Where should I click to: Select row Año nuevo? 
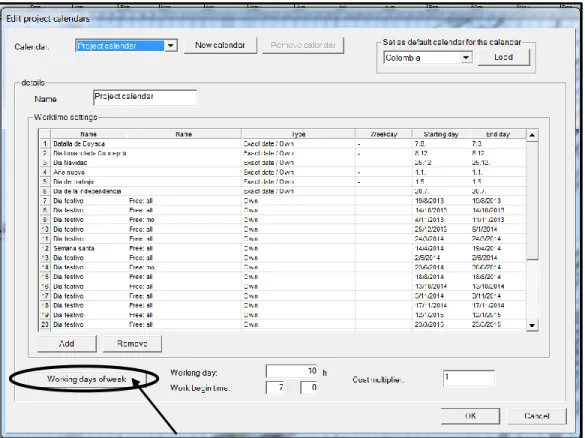(283, 172)
